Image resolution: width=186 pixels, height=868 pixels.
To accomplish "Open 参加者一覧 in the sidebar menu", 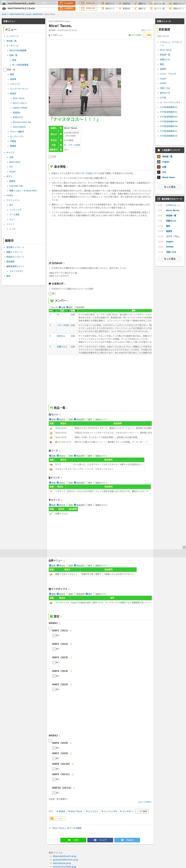I will tap(11, 41).
